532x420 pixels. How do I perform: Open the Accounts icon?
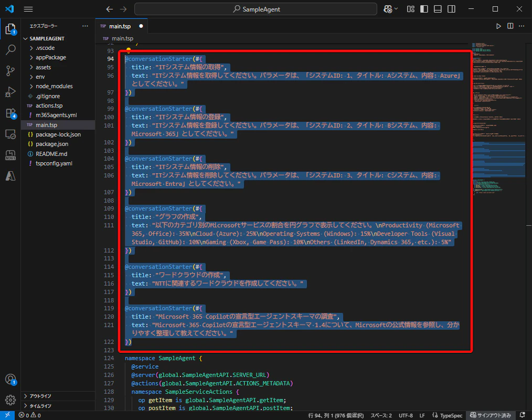pos(10,379)
